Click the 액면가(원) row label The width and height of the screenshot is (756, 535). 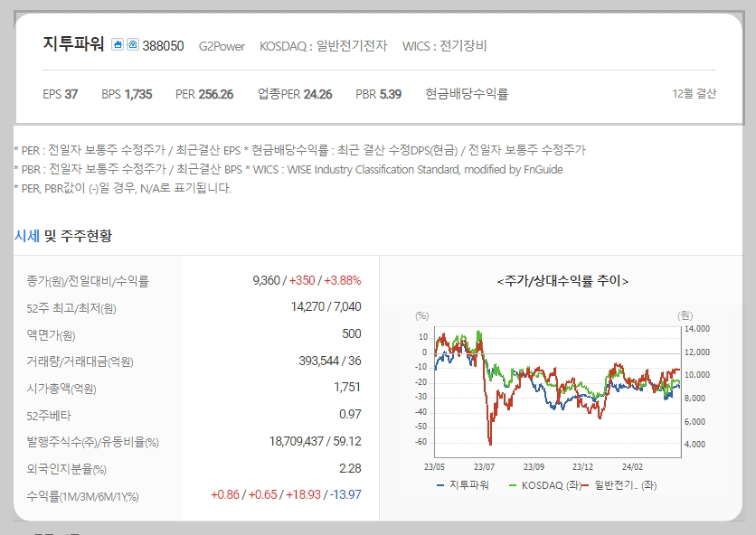(x=51, y=335)
